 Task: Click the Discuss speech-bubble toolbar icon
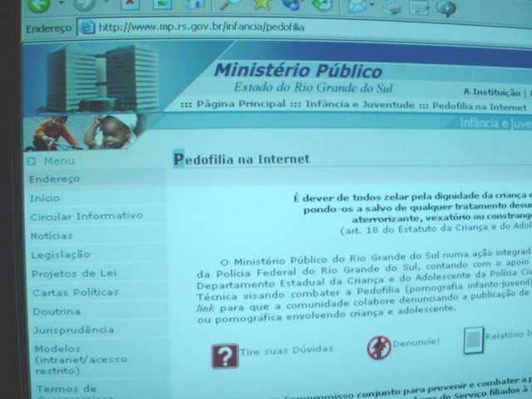[446, 7]
